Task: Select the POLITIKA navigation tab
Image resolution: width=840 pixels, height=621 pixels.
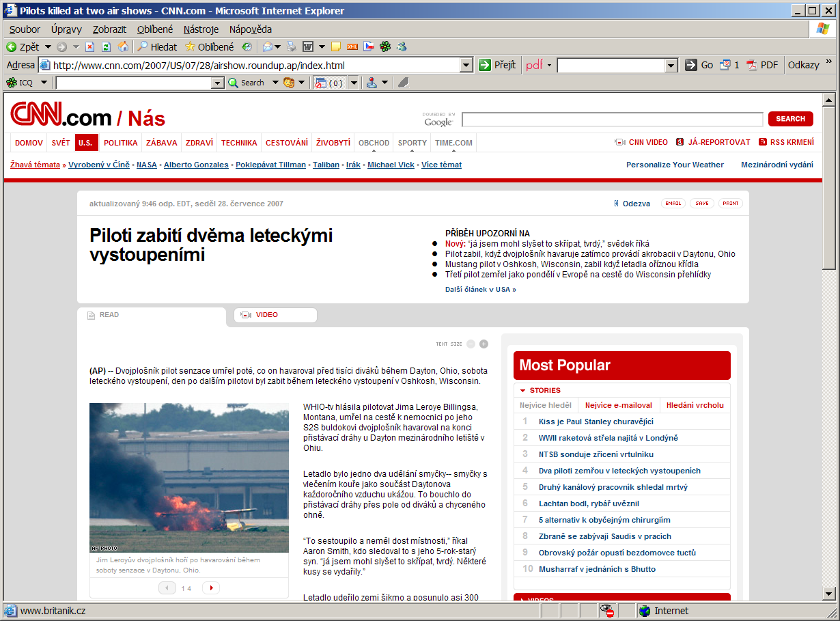Action: click(x=121, y=143)
